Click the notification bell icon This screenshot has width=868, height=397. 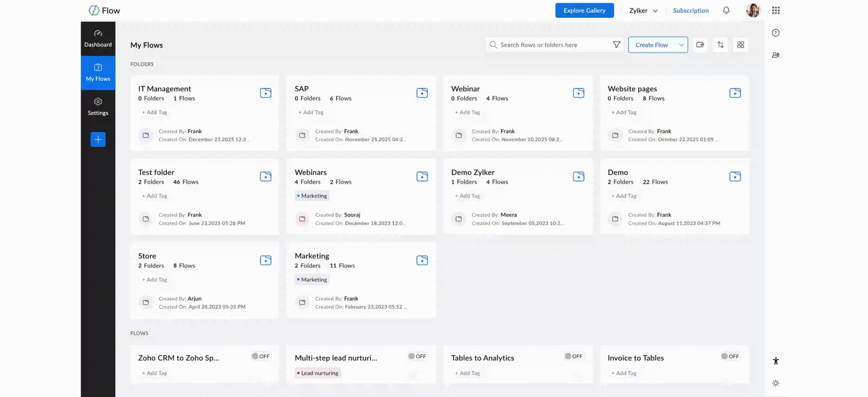tap(726, 10)
